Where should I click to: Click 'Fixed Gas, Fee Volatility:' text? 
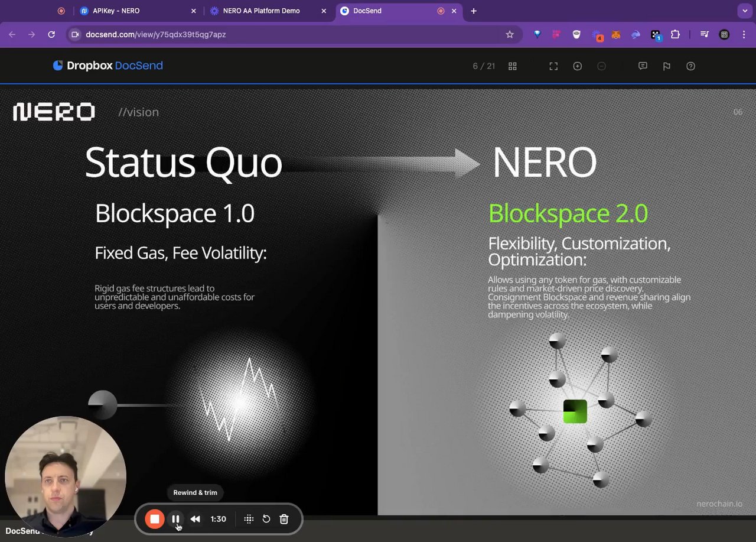(181, 253)
